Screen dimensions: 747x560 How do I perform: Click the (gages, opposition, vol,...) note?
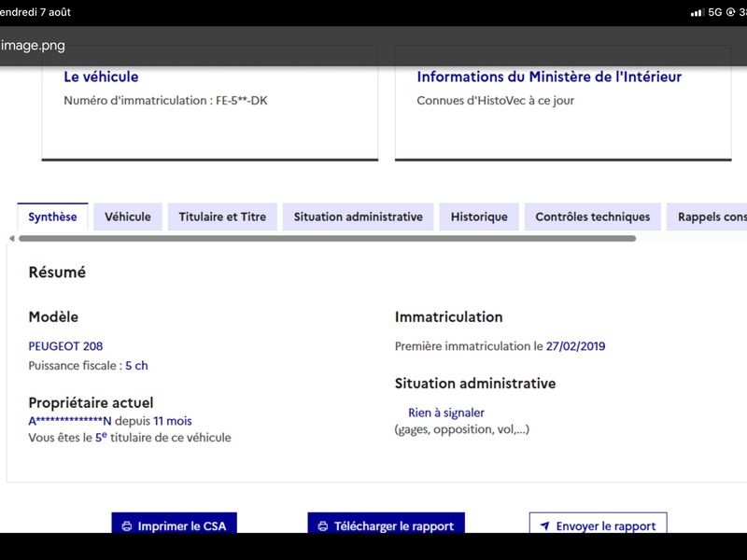[x=462, y=429]
